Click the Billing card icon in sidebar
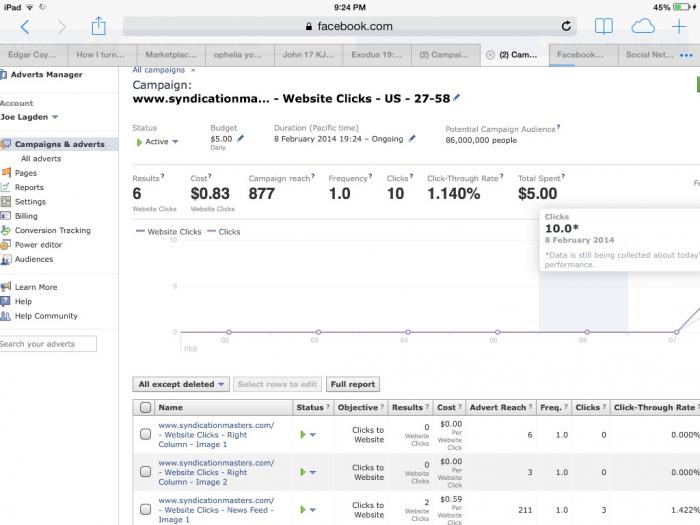The height and width of the screenshot is (525, 700). pos(6,216)
